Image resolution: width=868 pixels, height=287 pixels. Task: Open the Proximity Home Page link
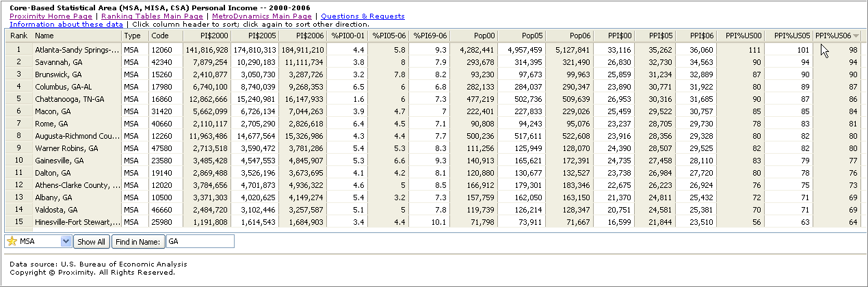click(51, 16)
